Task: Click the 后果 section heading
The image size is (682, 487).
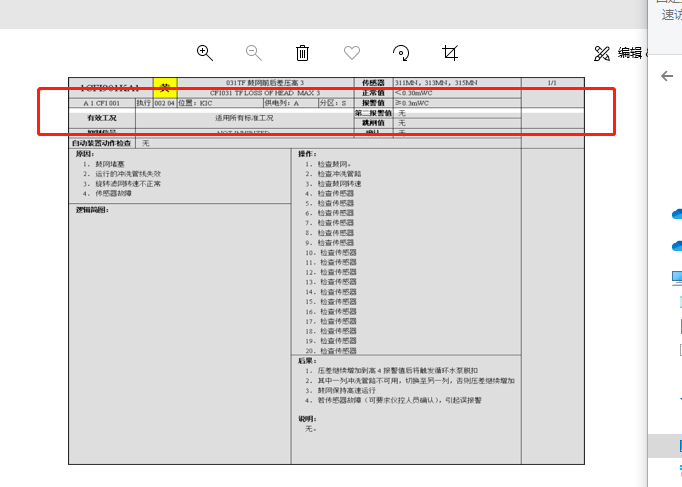Action: tap(307, 359)
